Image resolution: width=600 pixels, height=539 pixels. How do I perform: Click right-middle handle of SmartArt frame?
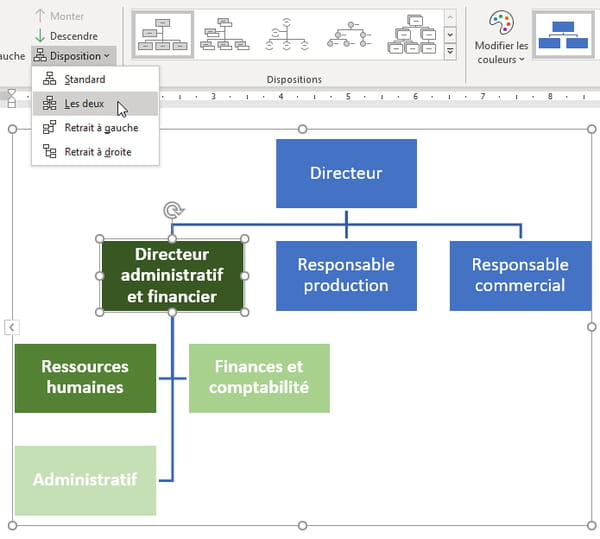592,327
